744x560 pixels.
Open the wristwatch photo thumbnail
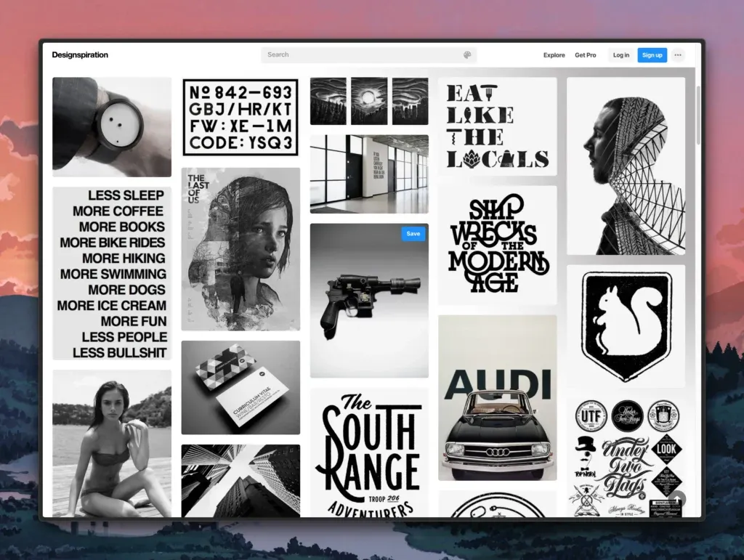(112, 127)
